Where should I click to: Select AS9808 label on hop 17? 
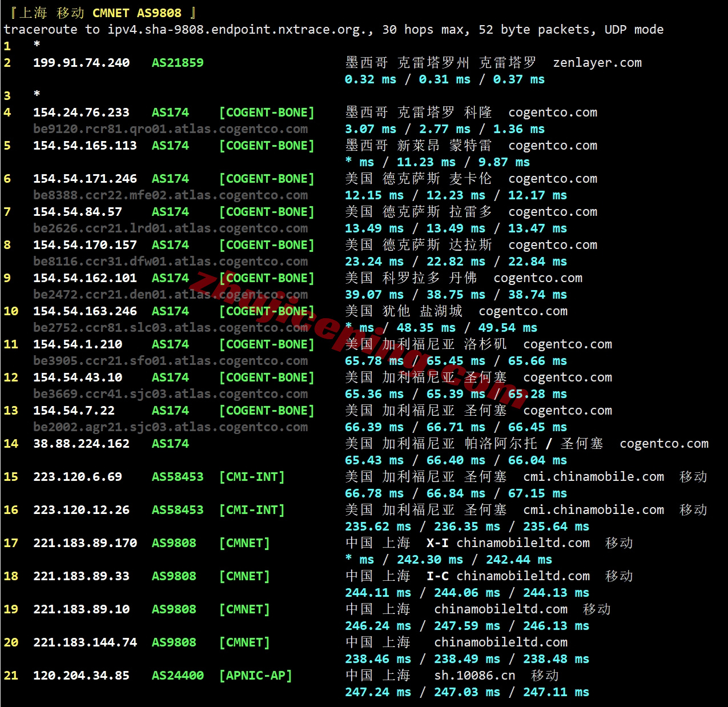point(174,543)
